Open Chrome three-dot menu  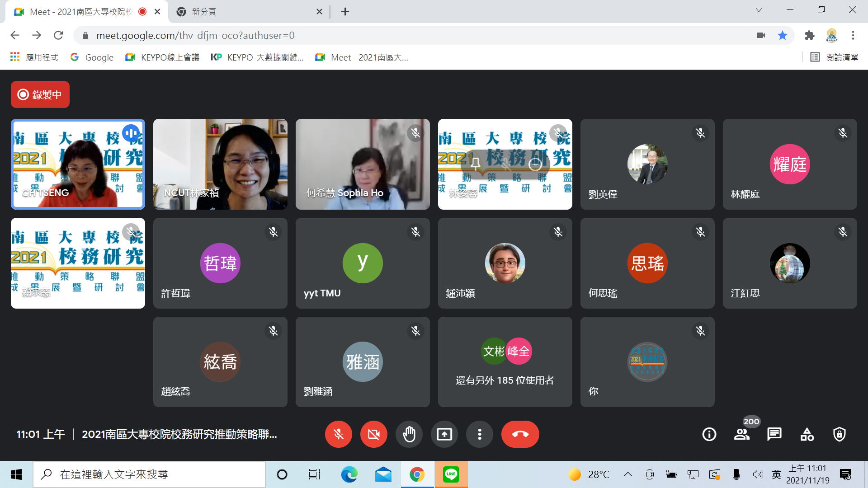pyautogui.click(x=853, y=35)
